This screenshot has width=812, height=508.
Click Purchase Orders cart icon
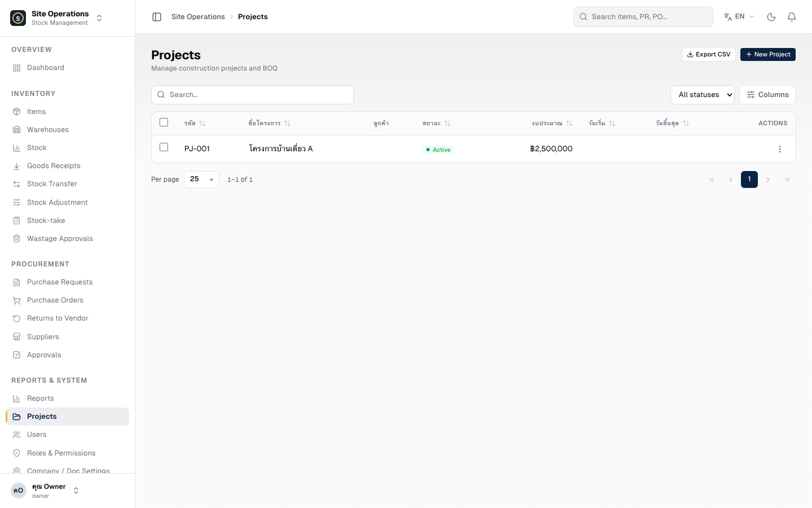pos(17,300)
